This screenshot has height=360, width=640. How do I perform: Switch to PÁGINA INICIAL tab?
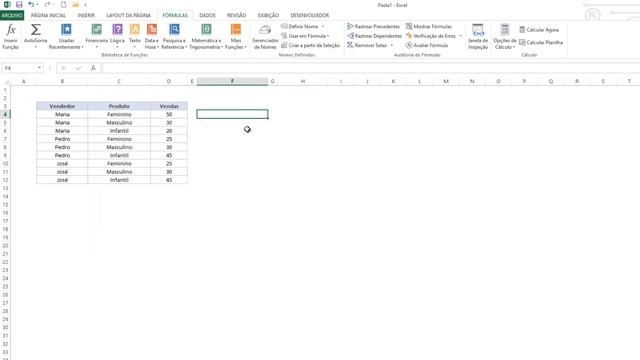pyautogui.click(x=48, y=15)
